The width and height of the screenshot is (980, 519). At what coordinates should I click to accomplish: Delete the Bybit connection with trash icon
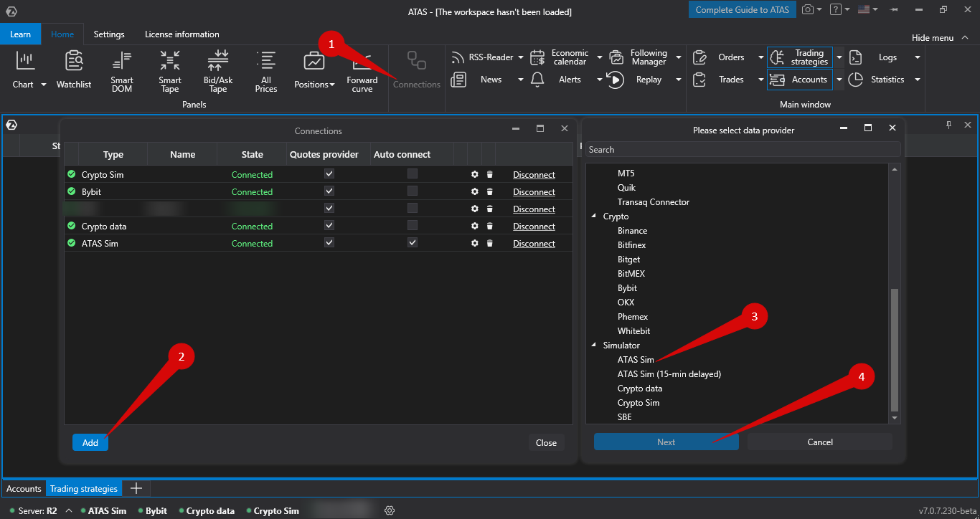[x=489, y=191]
